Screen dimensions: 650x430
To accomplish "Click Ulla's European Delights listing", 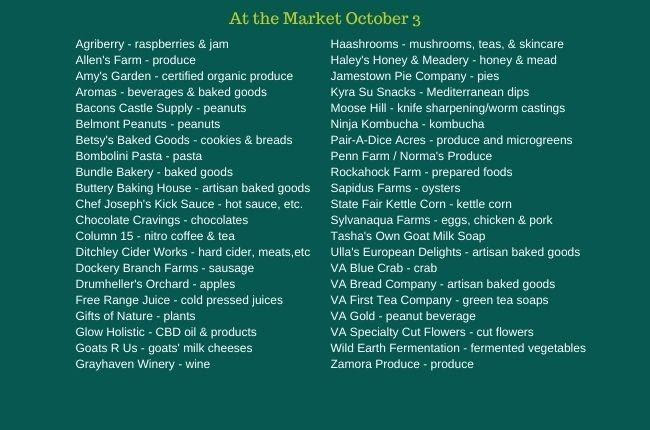I will pyautogui.click(x=455, y=252).
